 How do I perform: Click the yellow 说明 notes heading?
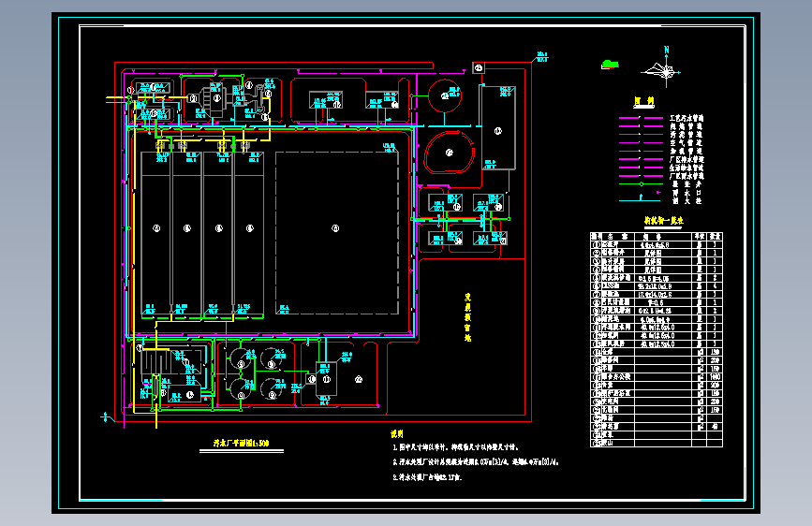pos(397,434)
